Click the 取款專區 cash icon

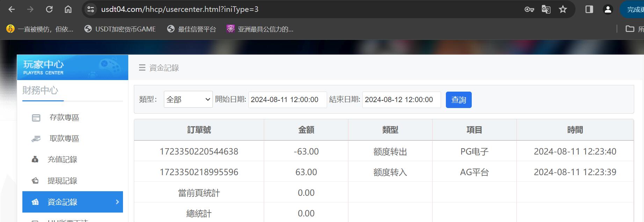pos(36,139)
